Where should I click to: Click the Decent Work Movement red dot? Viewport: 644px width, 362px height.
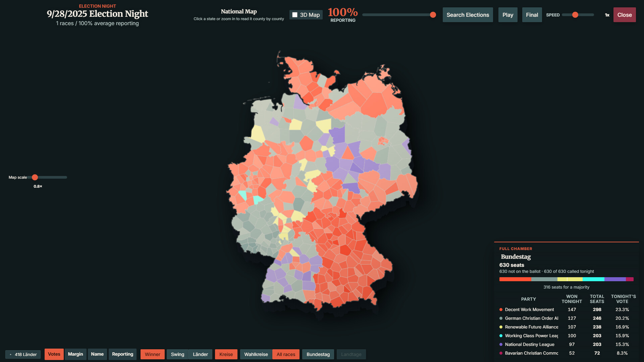[501, 310]
